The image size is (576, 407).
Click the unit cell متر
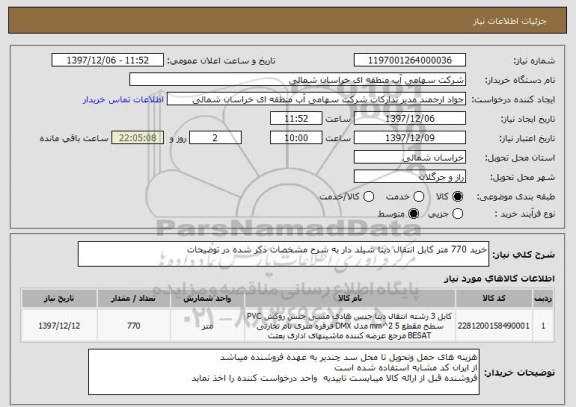coord(207,326)
